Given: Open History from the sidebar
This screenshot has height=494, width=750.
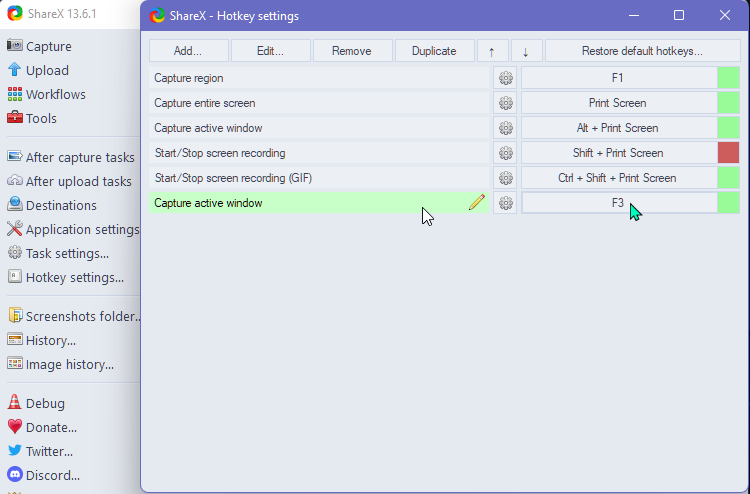Looking at the screenshot, I should [42, 340].
